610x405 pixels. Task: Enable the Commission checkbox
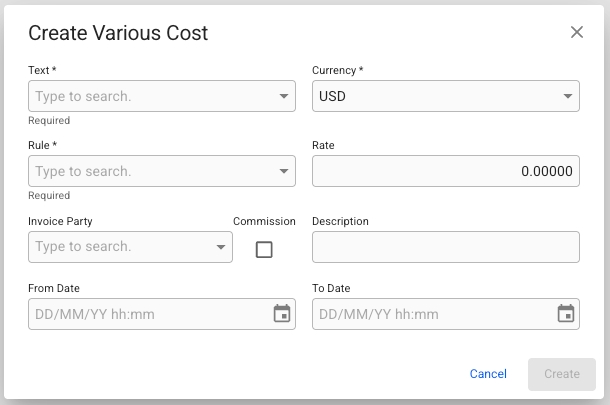(x=264, y=250)
